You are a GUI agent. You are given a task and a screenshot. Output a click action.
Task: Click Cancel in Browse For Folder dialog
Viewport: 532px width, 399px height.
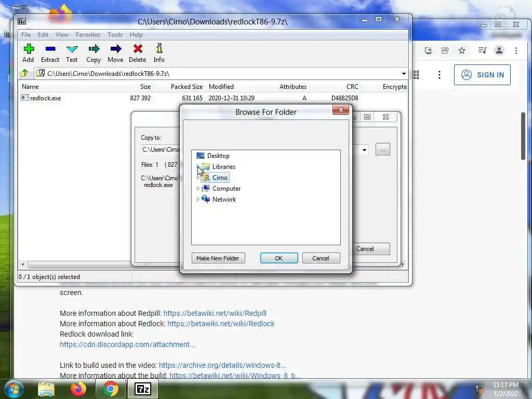(321, 258)
